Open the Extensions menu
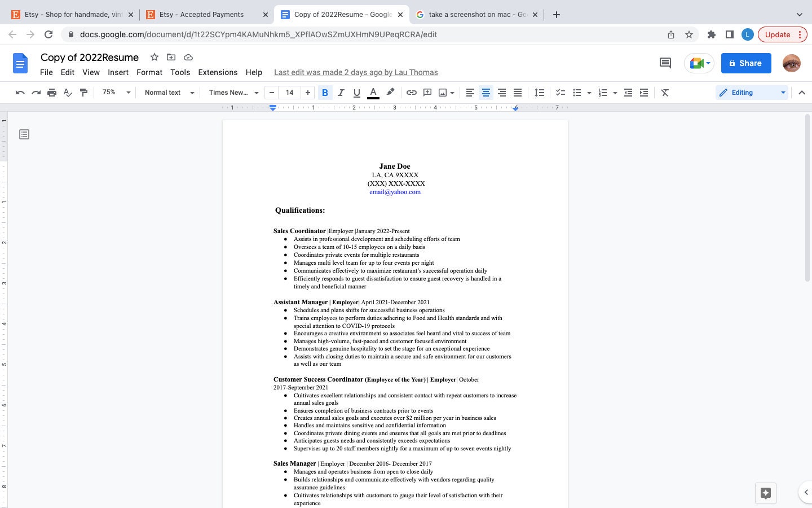Image resolution: width=812 pixels, height=508 pixels. point(218,72)
